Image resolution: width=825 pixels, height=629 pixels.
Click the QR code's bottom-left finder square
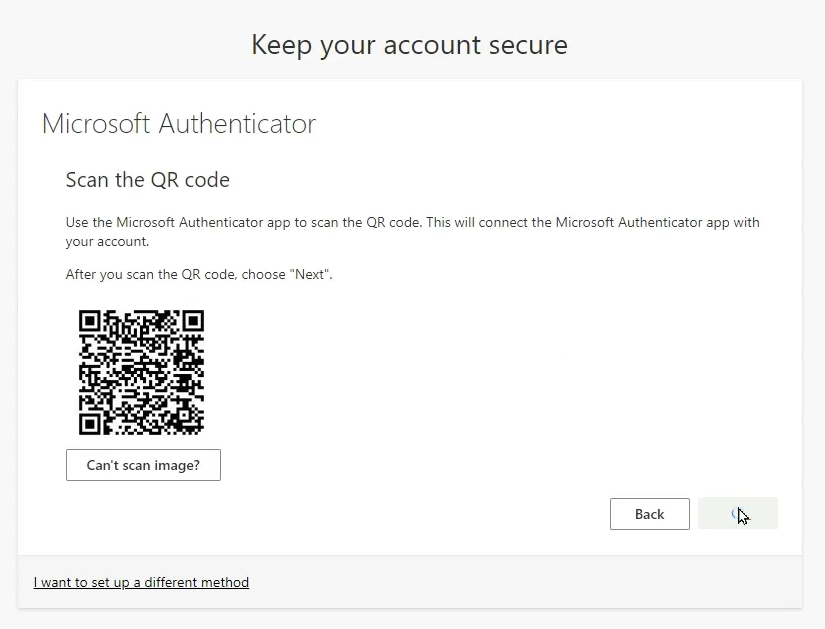[89, 424]
